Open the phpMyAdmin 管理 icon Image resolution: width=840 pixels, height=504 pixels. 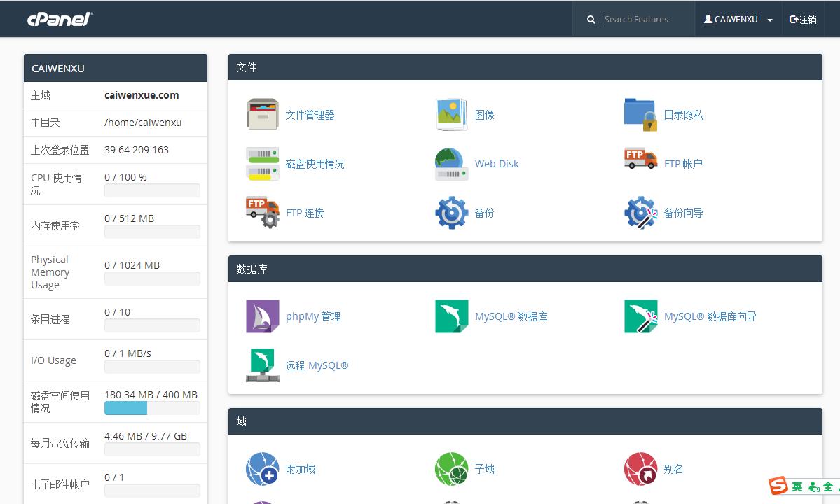[262, 316]
